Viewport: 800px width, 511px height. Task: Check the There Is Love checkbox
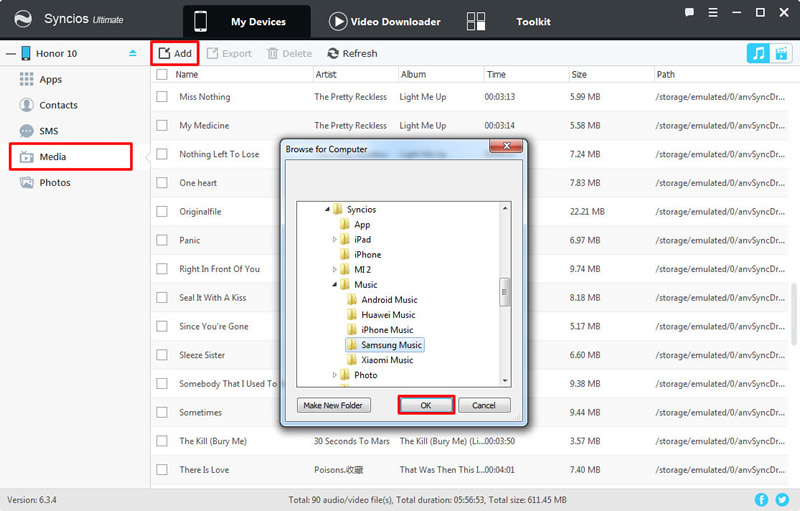162,469
